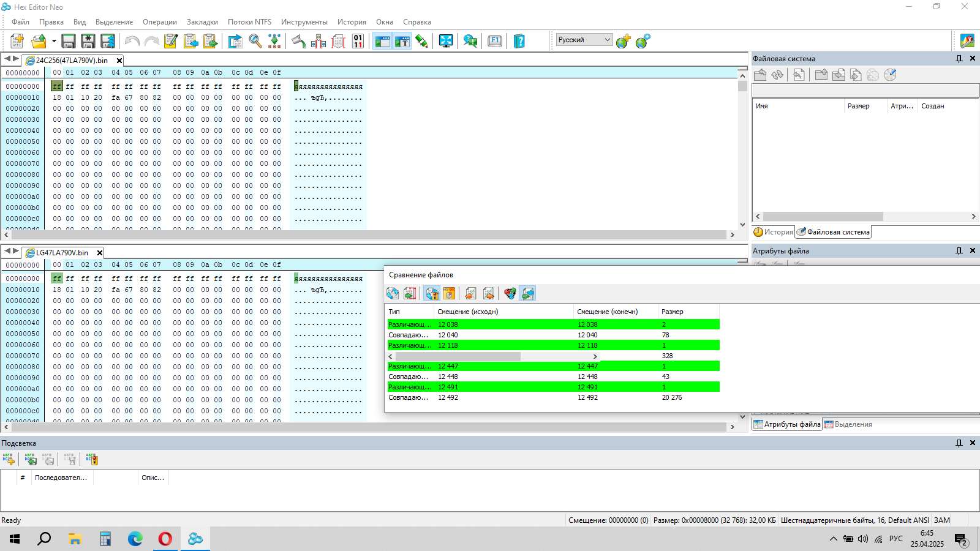The width and height of the screenshot is (980, 551).
Task: Expand the Open file dropdown arrow
Action: pyautogui.click(x=54, y=41)
